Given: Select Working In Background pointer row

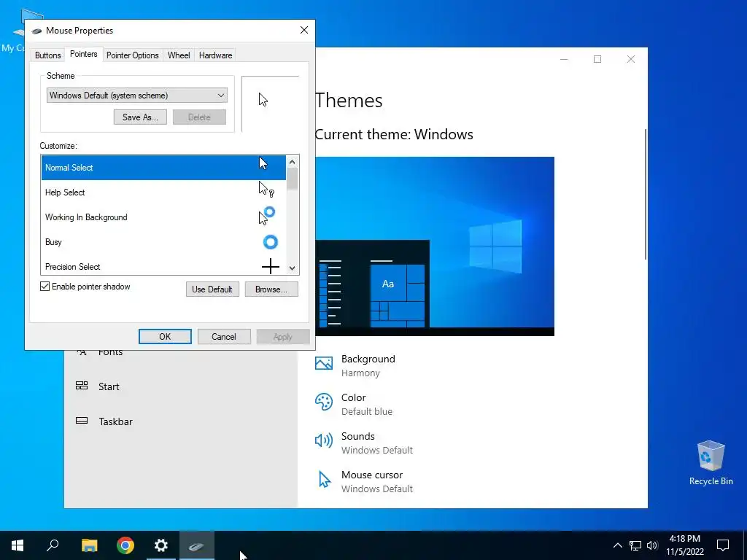Looking at the screenshot, I should (163, 217).
